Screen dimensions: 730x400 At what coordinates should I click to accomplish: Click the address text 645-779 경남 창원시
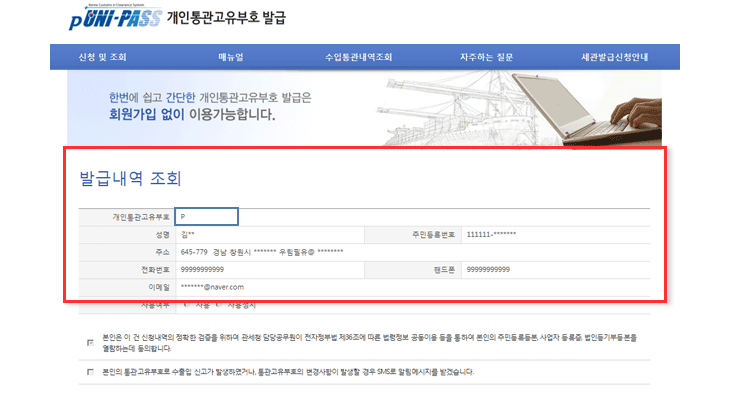coord(216,252)
